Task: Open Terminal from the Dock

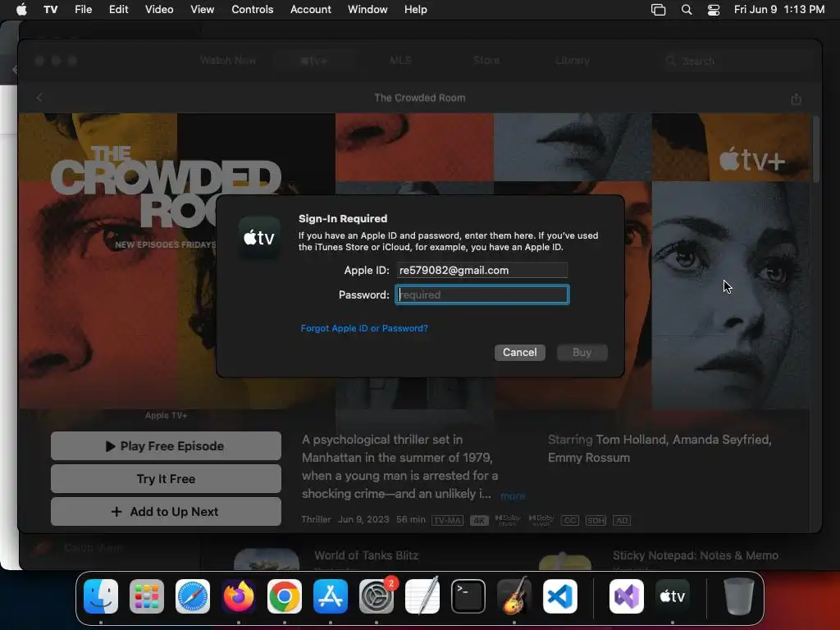Action: click(468, 596)
